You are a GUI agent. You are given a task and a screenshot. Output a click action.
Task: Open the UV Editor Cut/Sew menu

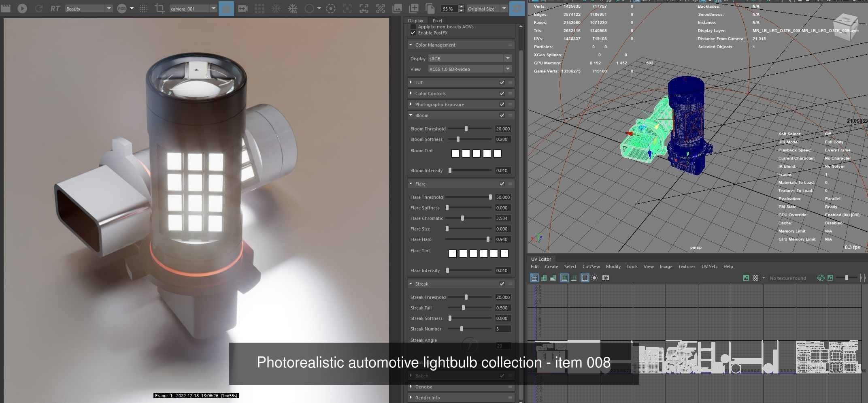(x=591, y=267)
